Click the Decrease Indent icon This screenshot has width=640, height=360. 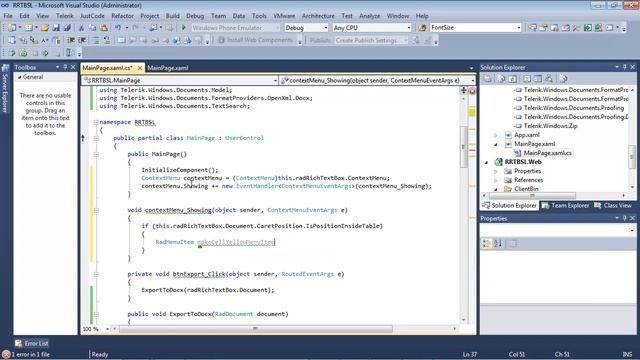[71, 40]
